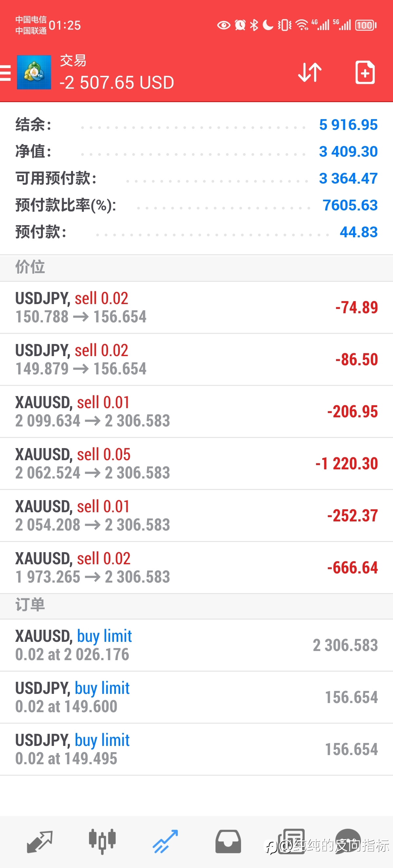Open the History tab inbox icon
Viewport: 393px width, 868px height.
[x=228, y=841]
